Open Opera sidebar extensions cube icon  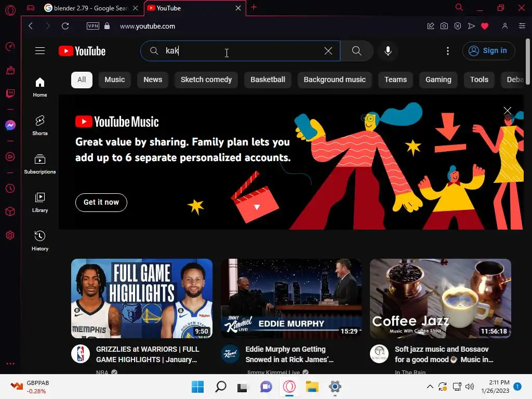pos(10,211)
